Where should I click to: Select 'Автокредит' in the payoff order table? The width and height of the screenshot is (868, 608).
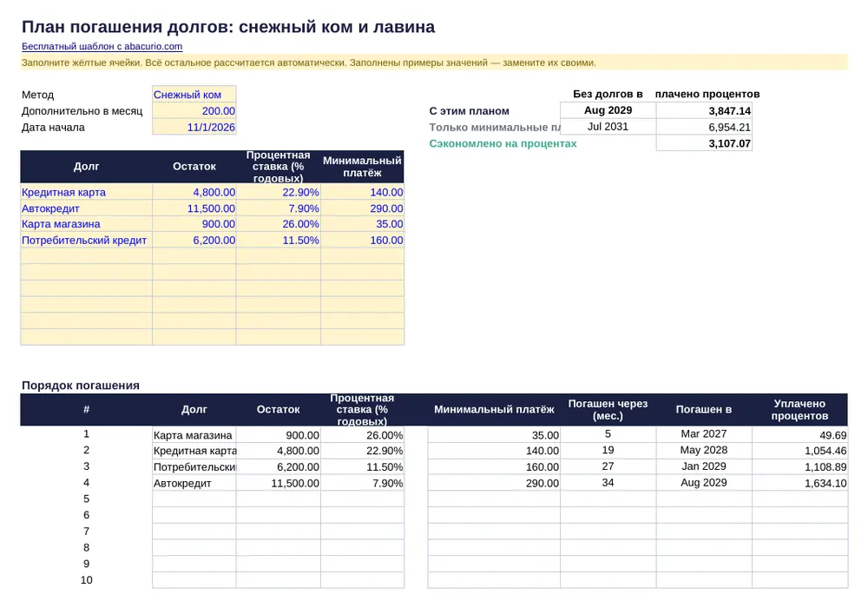[x=194, y=484]
